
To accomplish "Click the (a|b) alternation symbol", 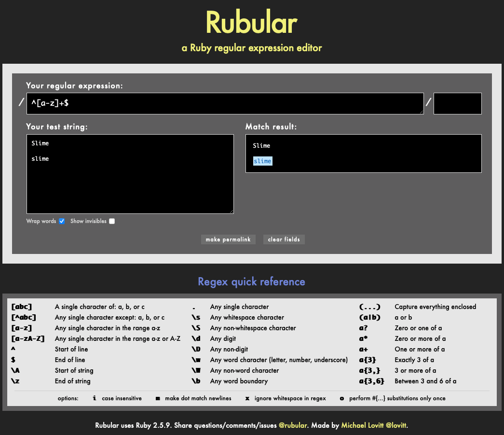I will coord(369,317).
